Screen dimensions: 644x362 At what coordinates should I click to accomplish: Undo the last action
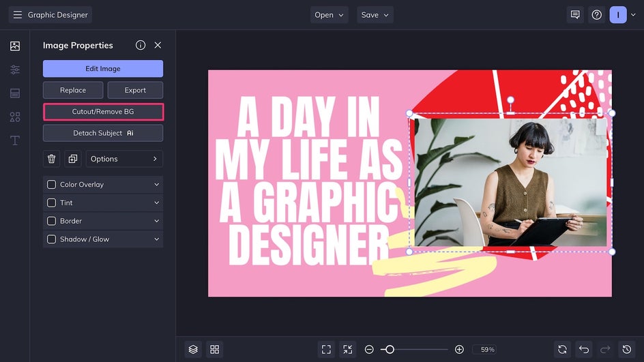584,349
